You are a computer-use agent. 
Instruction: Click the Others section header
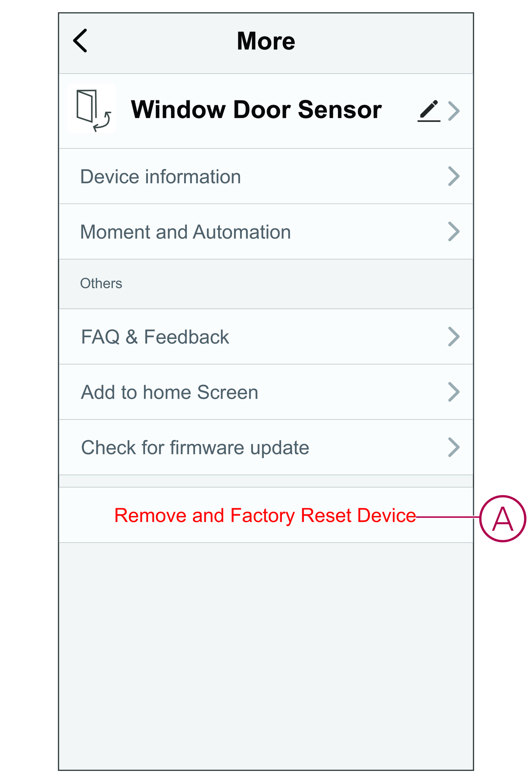click(101, 284)
